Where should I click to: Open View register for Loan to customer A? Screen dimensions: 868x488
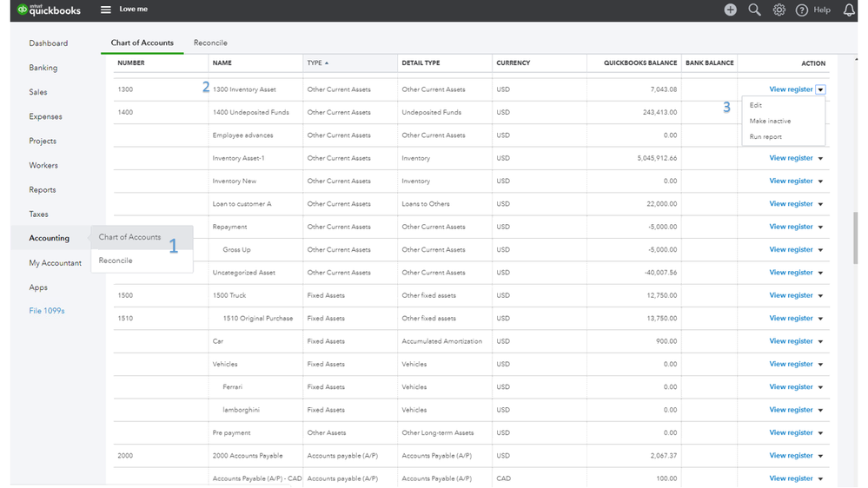click(x=791, y=204)
